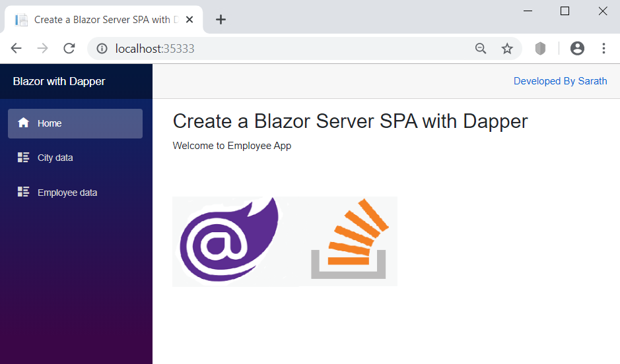This screenshot has width=620, height=364.
Task: Select the Create a Blazor Server SPA browser tab
Action: [104, 19]
